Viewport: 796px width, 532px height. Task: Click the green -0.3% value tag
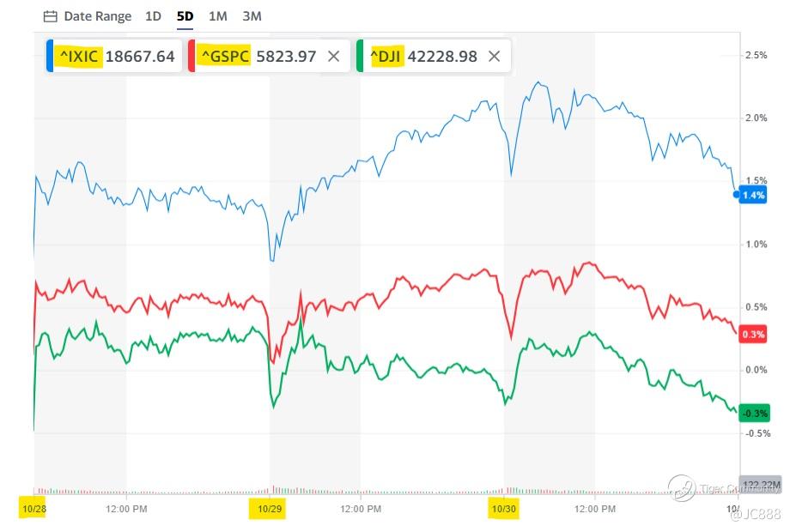[x=753, y=412]
